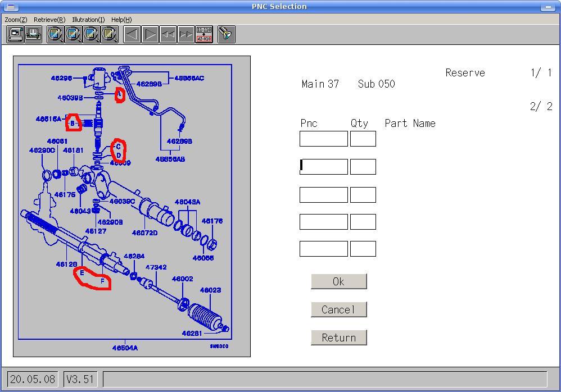Click the Return button
This screenshot has height=392, width=561.
pos(338,338)
